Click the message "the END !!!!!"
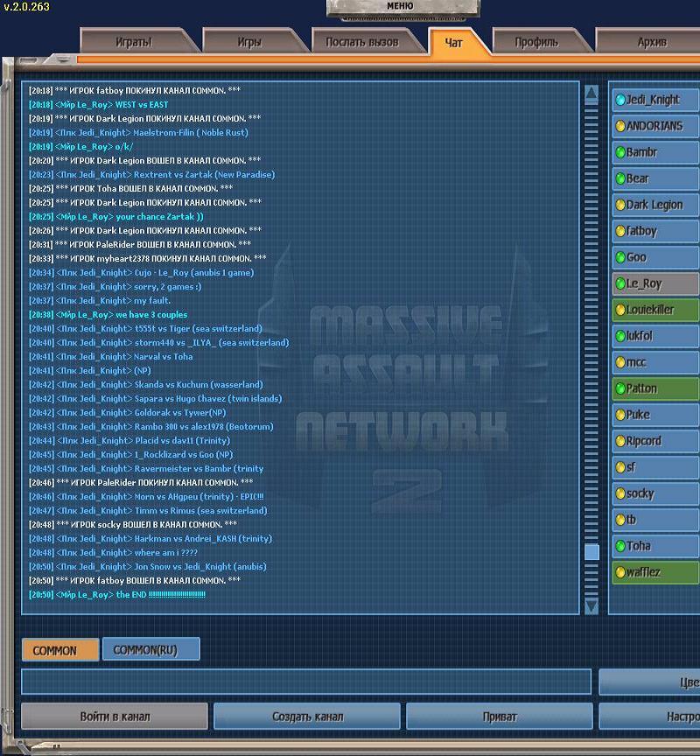 coord(160,594)
